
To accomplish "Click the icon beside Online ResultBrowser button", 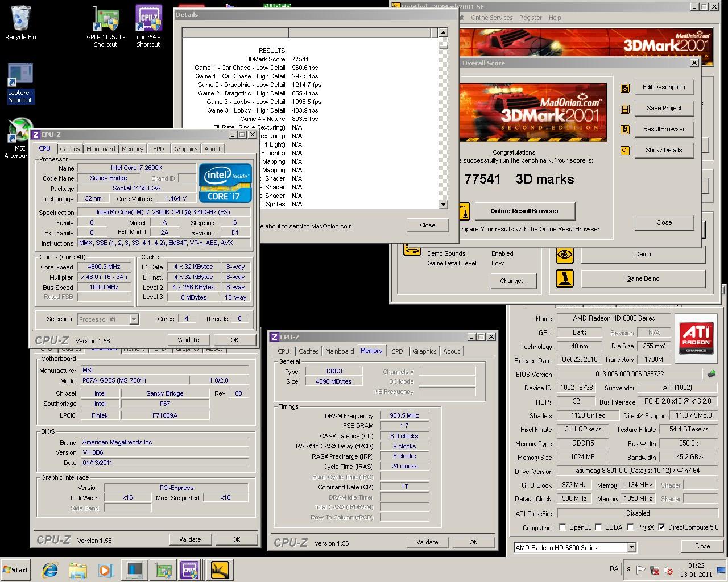I will 464,211.
